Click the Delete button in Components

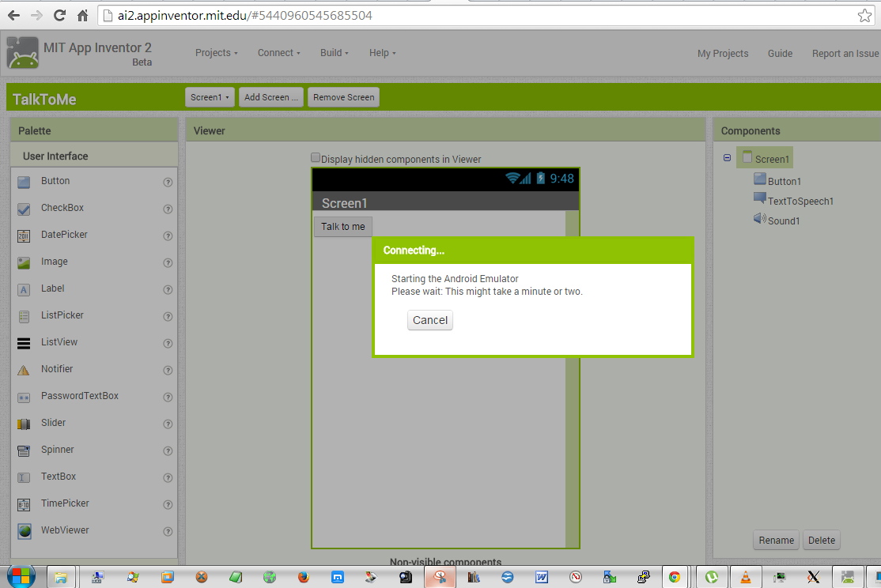tap(822, 541)
